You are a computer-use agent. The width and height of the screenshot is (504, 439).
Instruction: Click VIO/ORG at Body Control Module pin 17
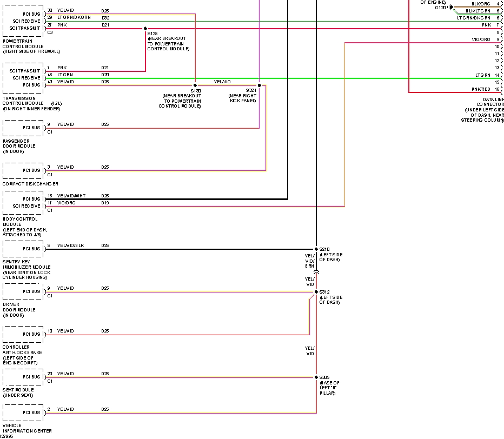[66, 203]
